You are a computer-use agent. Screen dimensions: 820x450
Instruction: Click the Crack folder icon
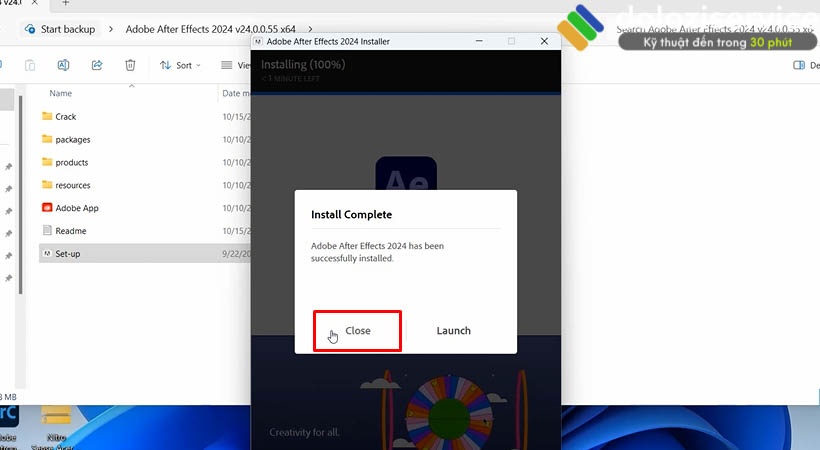coord(47,116)
